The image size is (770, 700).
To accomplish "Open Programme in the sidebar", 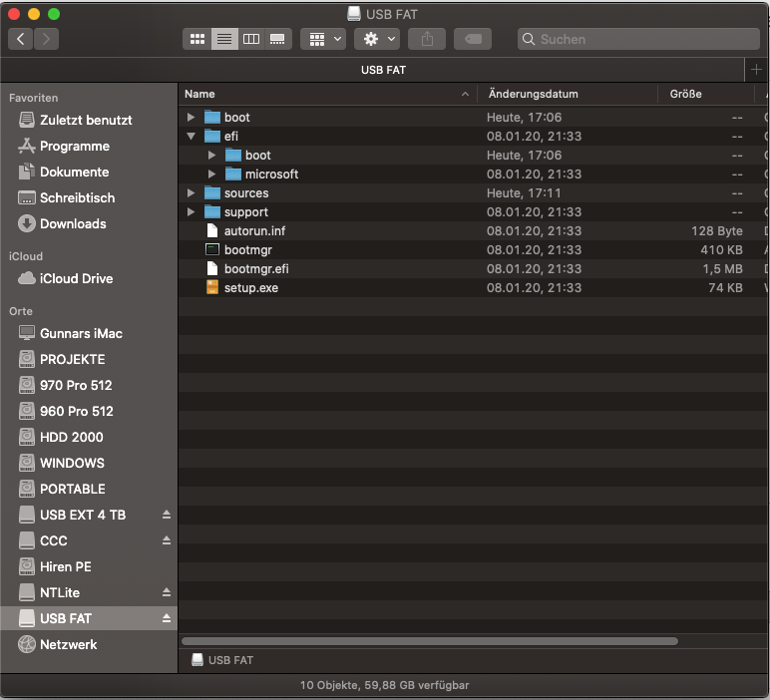I will pyautogui.click(x=89, y=146).
